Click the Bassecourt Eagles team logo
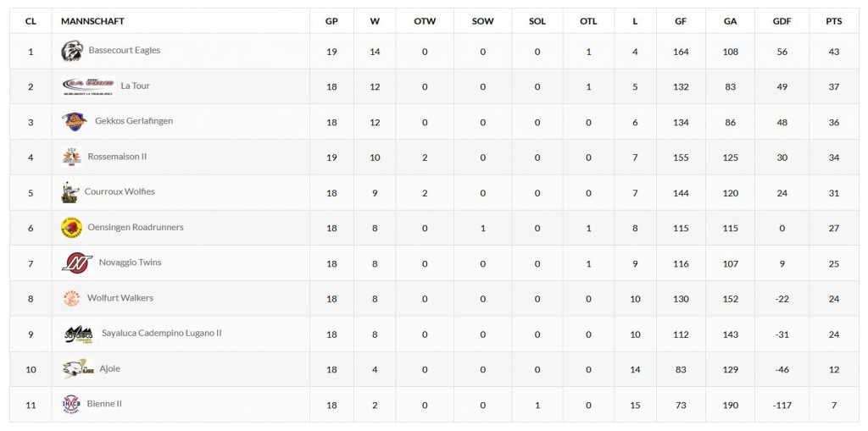 coord(72,51)
